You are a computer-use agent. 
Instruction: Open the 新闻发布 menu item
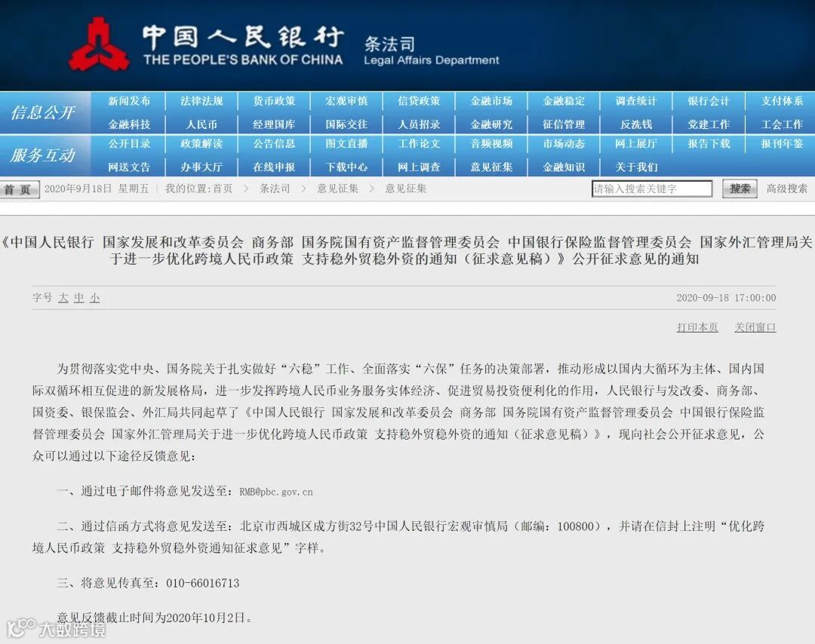(x=129, y=101)
